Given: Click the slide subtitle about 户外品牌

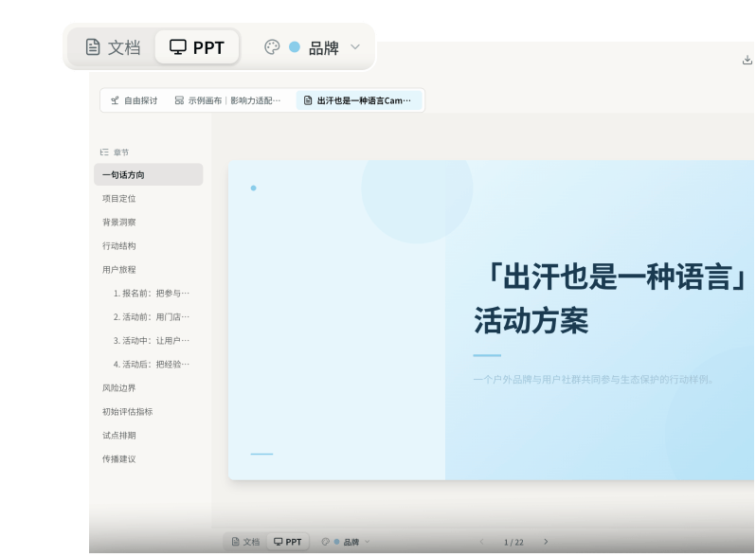Looking at the screenshot, I should coord(593,380).
